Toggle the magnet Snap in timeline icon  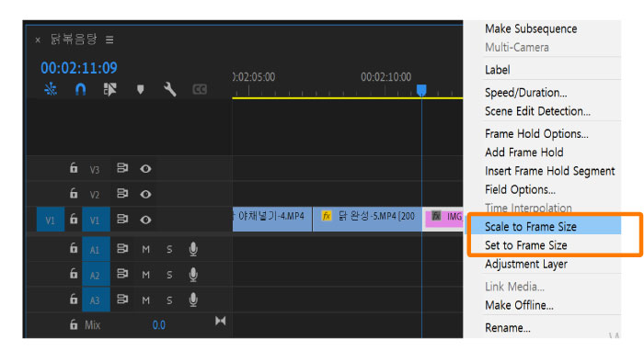81,89
